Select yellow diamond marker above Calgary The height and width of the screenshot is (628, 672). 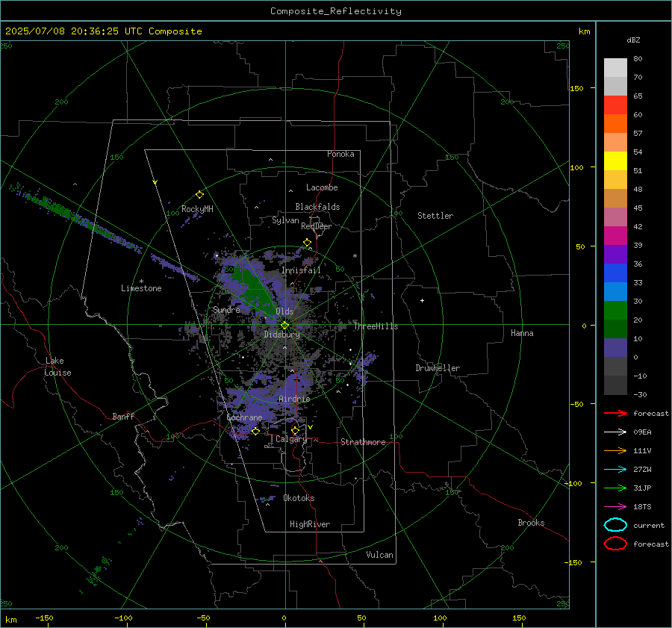[295, 430]
